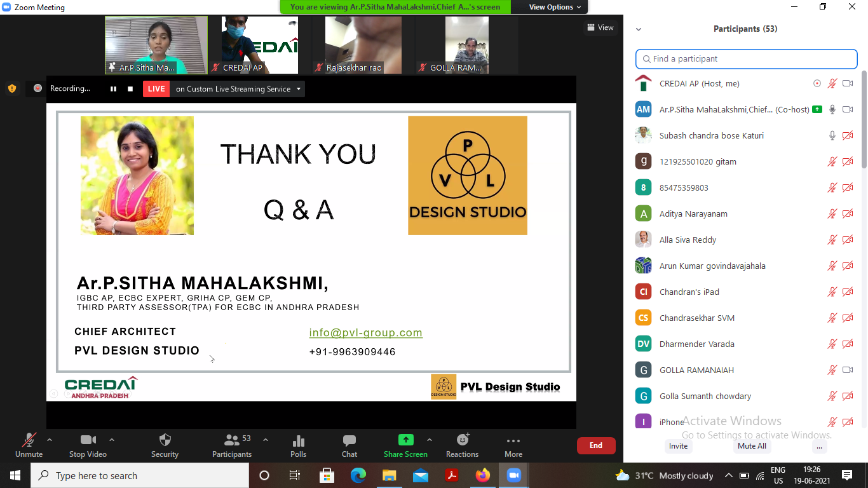Click video-off icon for 85475359803

coord(848,187)
